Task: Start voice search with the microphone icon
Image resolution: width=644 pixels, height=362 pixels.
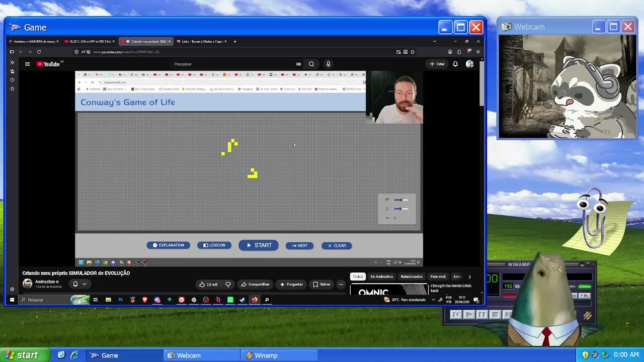Action: click(328, 64)
